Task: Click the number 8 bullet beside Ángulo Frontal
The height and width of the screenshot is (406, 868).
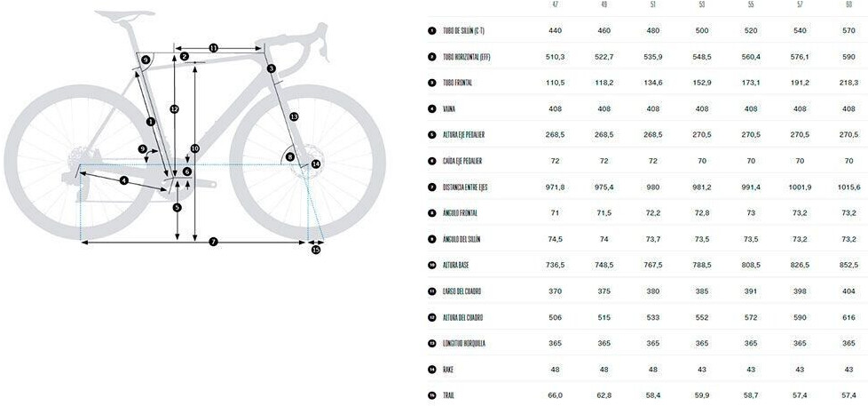Action: (431, 213)
